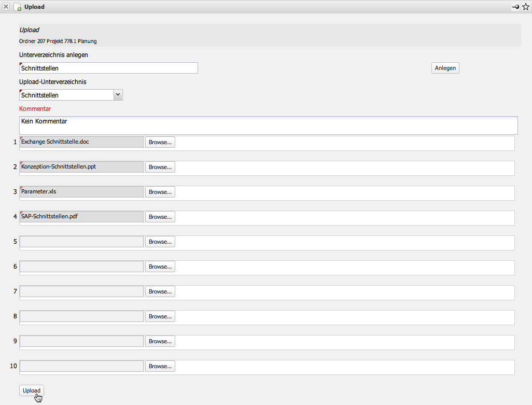Click into the Unterverzeichnis anlegen text field
The height and width of the screenshot is (405, 532).
(x=108, y=68)
